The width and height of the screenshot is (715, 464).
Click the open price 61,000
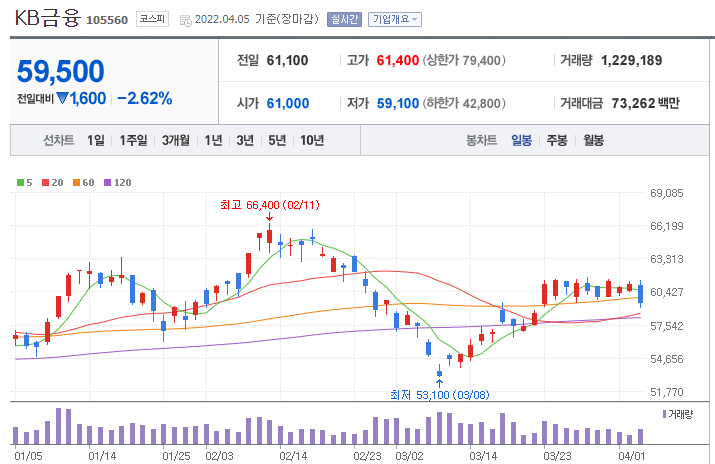(x=288, y=103)
